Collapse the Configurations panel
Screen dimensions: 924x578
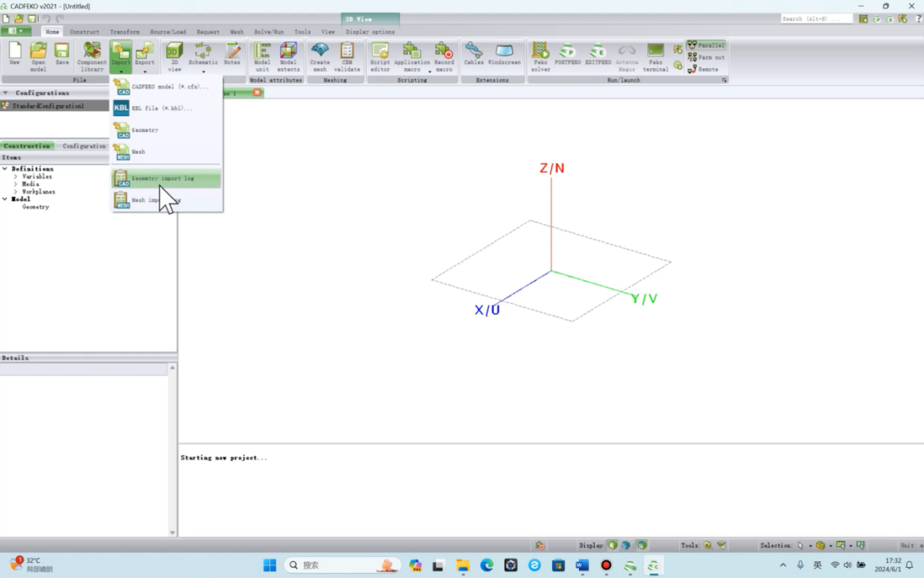(x=5, y=93)
